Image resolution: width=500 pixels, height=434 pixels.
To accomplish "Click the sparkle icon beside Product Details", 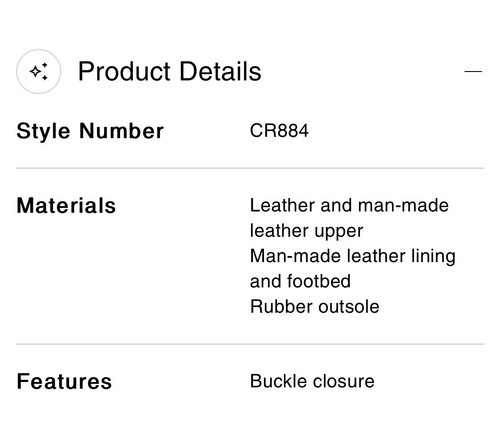I will 39,71.
